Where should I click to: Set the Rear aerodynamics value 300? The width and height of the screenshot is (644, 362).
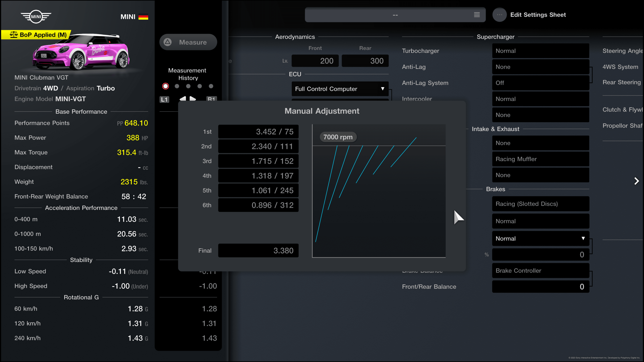pos(365,61)
